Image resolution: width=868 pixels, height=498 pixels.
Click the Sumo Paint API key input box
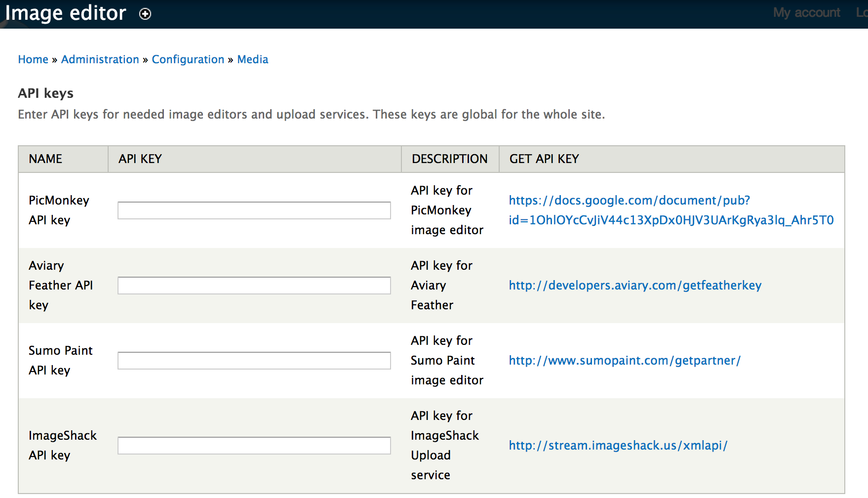tap(254, 360)
